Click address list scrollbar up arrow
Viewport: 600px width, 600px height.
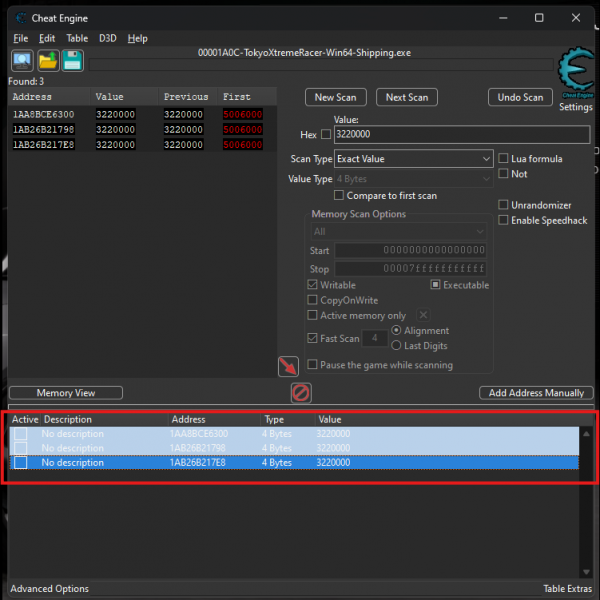click(x=586, y=434)
